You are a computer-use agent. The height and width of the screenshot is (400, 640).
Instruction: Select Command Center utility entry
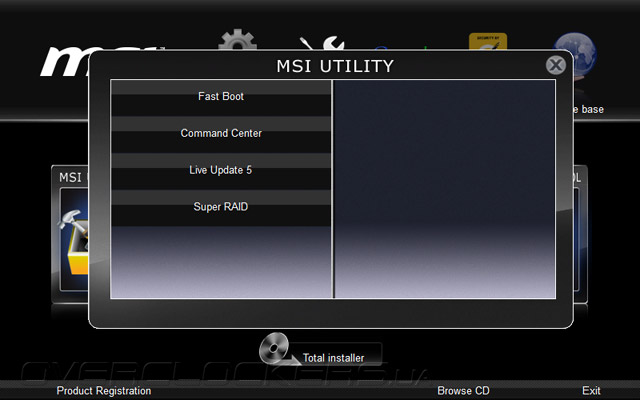tap(221, 135)
